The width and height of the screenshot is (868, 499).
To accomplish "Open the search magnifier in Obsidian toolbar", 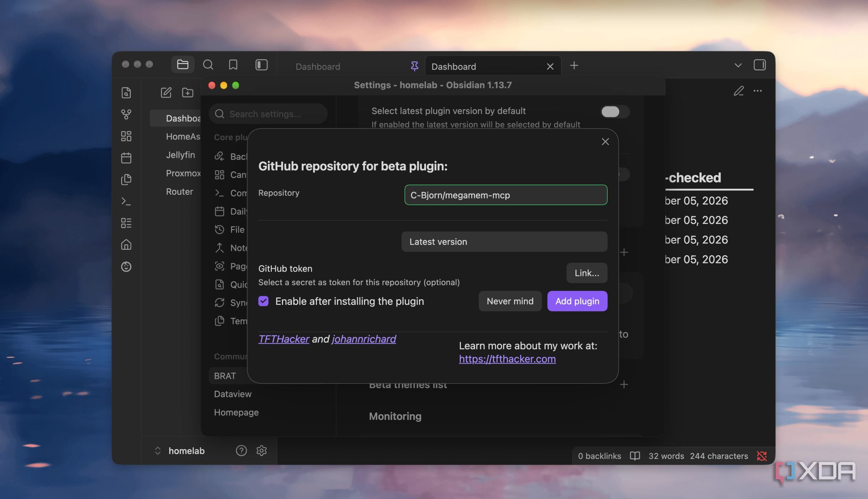I will pyautogui.click(x=208, y=65).
